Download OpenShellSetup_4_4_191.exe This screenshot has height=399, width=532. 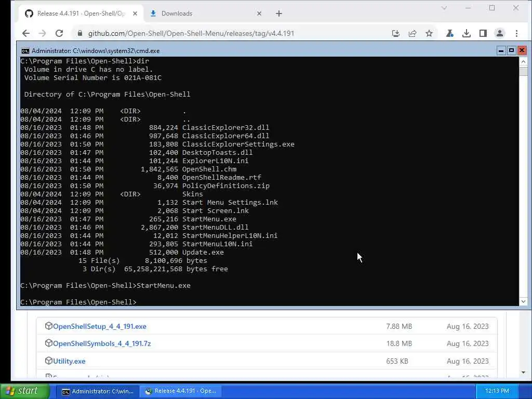(x=99, y=326)
